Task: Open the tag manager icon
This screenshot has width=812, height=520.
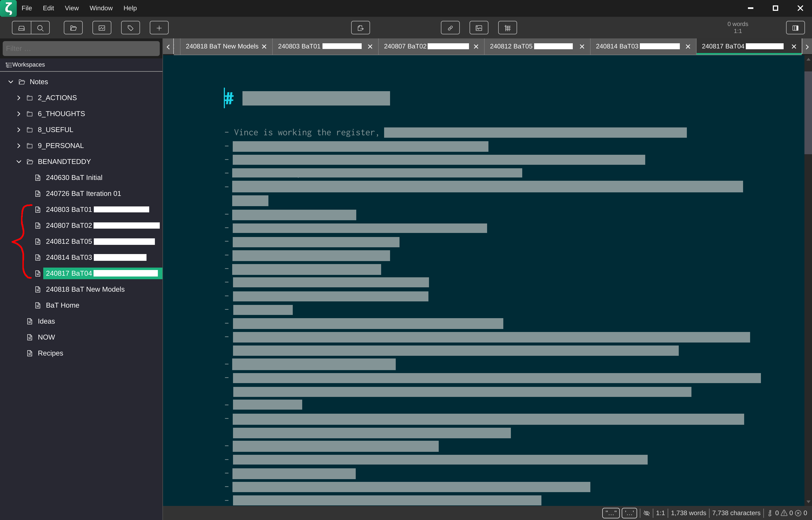Action: pyautogui.click(x=131, y=28)
